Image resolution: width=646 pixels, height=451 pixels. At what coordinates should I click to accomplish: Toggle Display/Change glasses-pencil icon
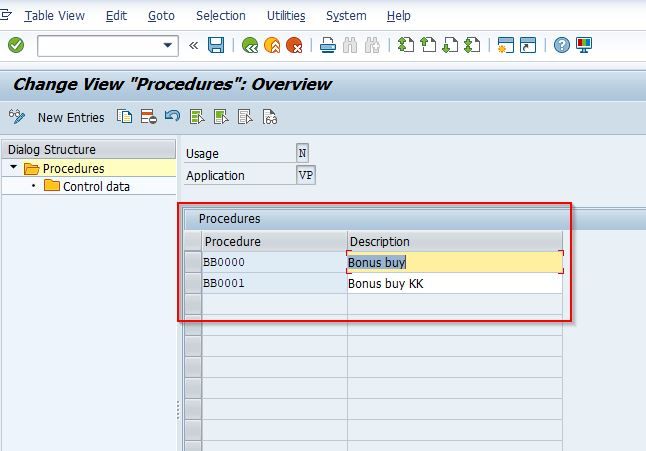[17, 117]
